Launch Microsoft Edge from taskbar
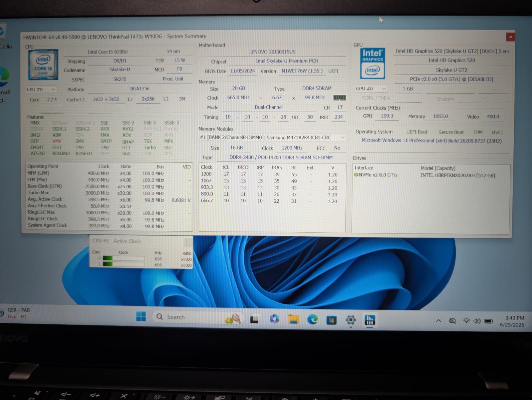This screenshot has width=532, height=400. (x=312, y=319)
